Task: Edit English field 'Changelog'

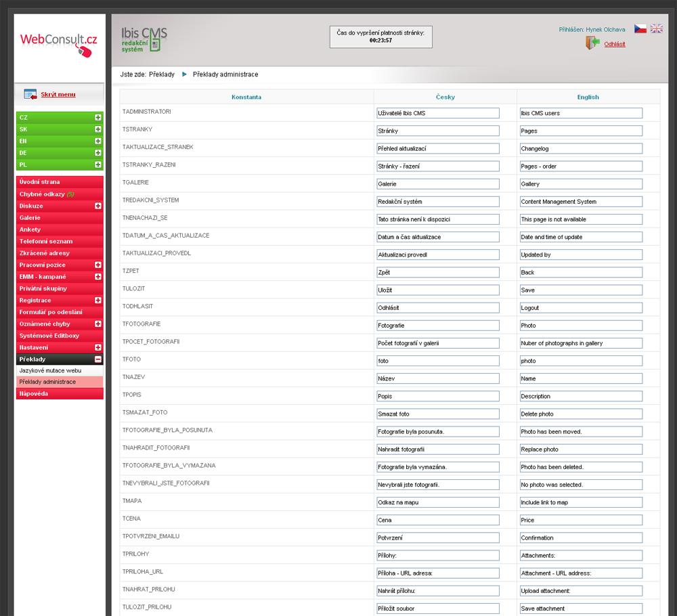Action: (581, 148)
